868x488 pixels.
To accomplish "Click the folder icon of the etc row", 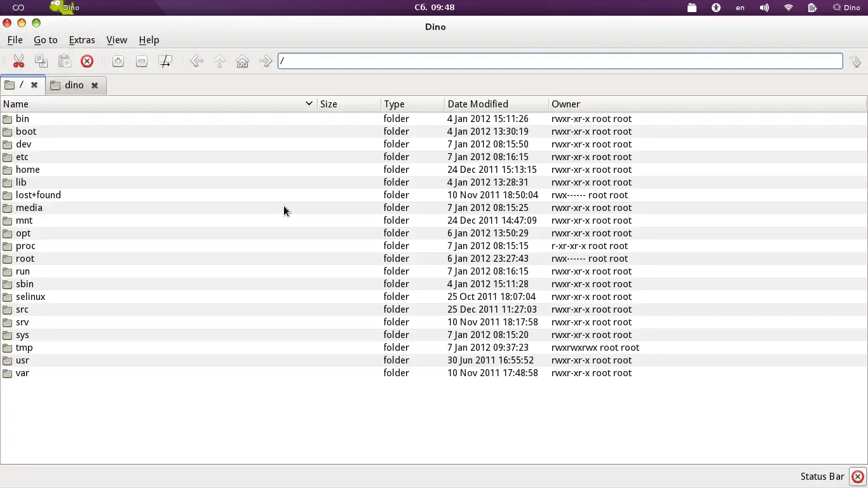I will 8,157.
